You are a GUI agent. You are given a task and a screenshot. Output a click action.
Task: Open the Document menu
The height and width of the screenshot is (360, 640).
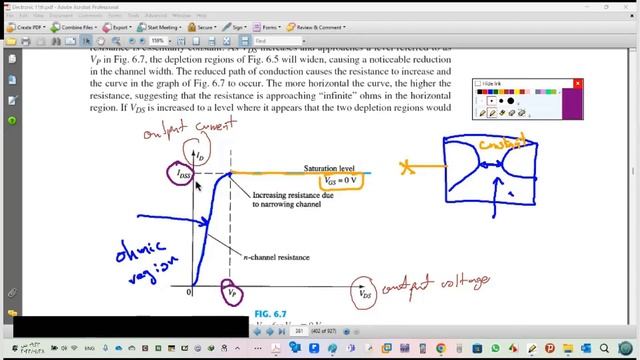point(61,16)
